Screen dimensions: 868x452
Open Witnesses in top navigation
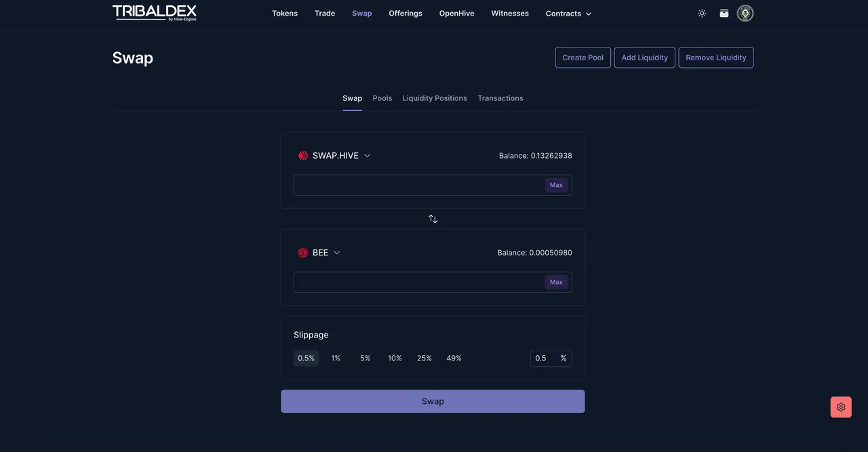tap(510, 14)
